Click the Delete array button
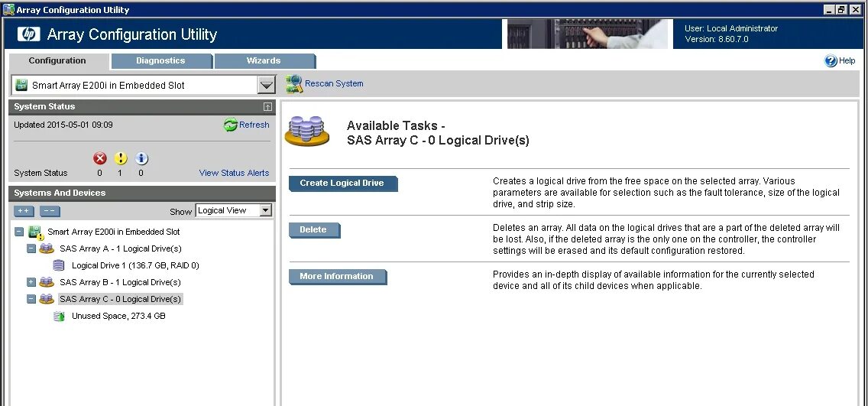Viewport: 868px width, 406px height. 313,230
